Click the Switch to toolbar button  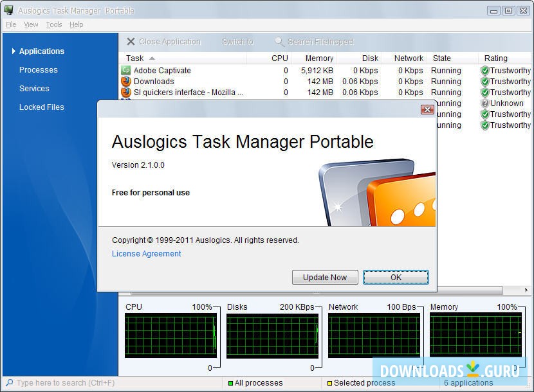click(x=237, y=42)
